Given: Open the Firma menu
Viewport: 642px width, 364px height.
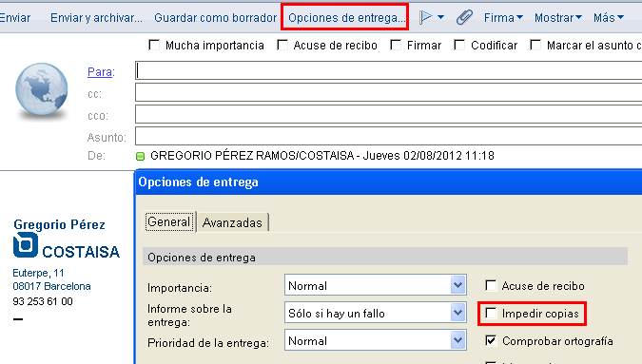Looking at the screenshot, I should click(x=503, y=18).
